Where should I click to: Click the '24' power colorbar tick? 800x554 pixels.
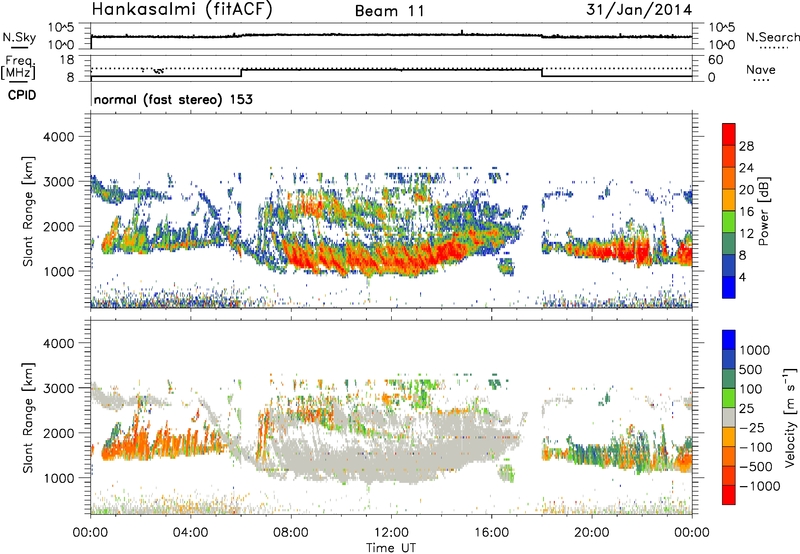[x=746, y=168]
